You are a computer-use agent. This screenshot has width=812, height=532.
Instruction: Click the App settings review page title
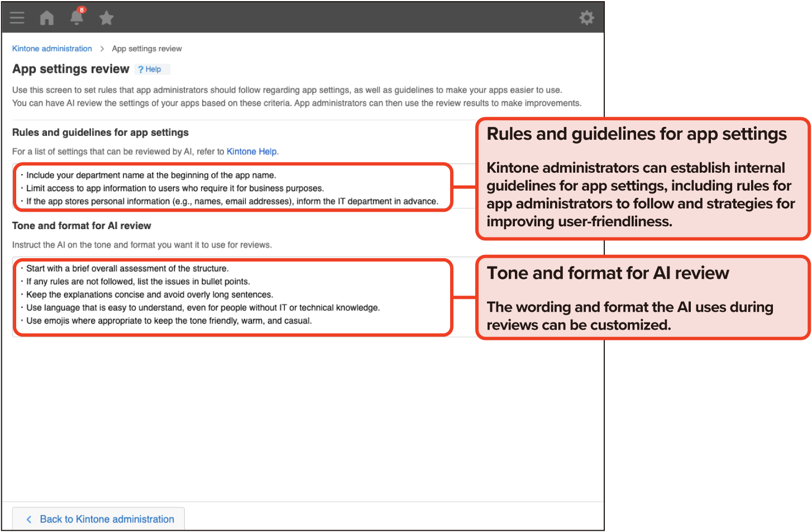pos(71,69)
